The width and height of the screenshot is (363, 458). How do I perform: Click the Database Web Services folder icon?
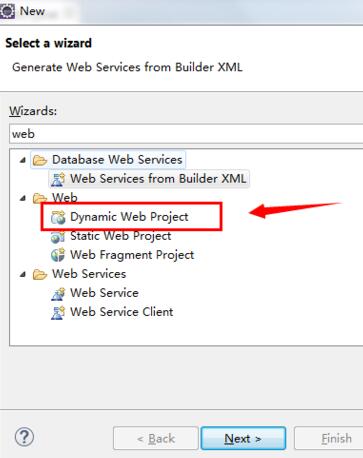(x=40, y=160)
